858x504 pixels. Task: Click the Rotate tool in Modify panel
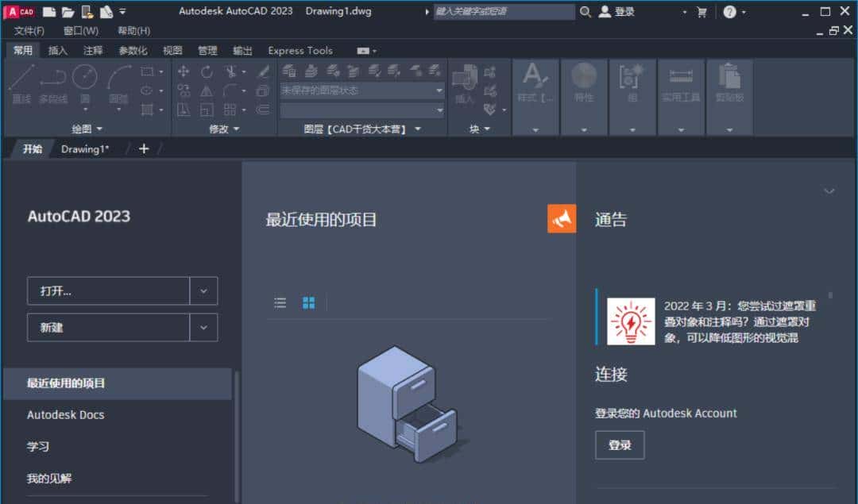point(207,71)
